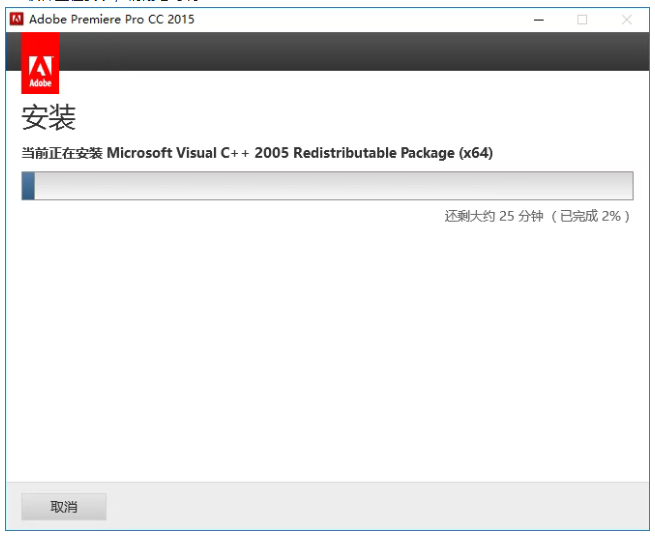Screen dimensions: 655x546
Task: Click the red Adobe logo in header
Action: 40,63
